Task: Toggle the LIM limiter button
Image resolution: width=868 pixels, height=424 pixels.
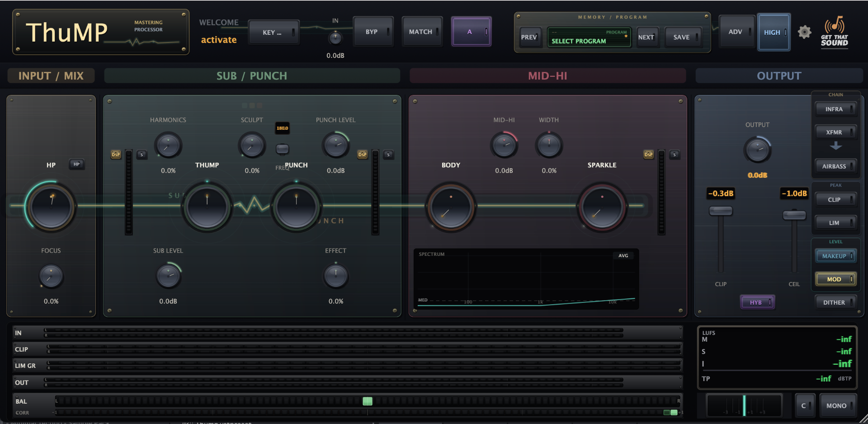Action: coord(835,222)
